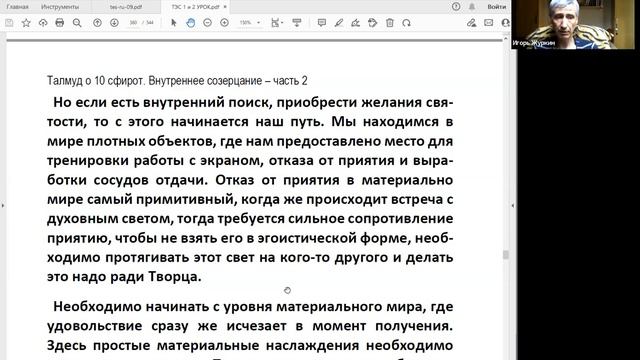Expand the left navigation pane arrow
Viewport: 640px width, 360px height.
[x=2, y=206]
